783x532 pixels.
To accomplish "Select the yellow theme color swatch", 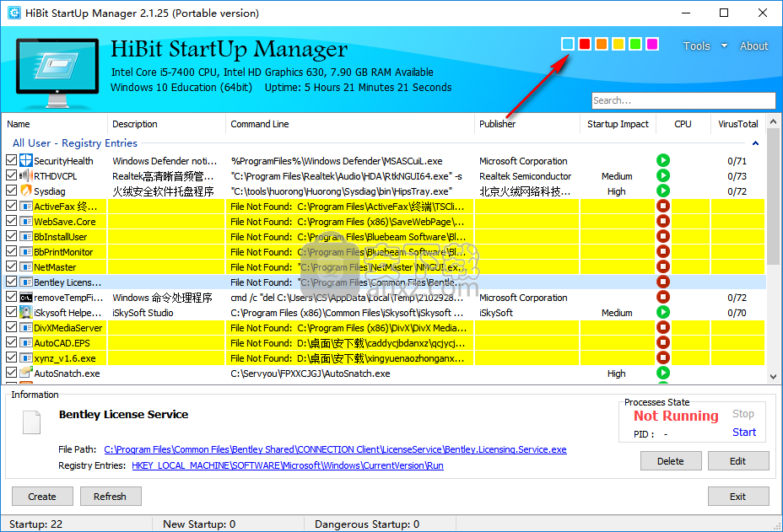I will 618,44.
